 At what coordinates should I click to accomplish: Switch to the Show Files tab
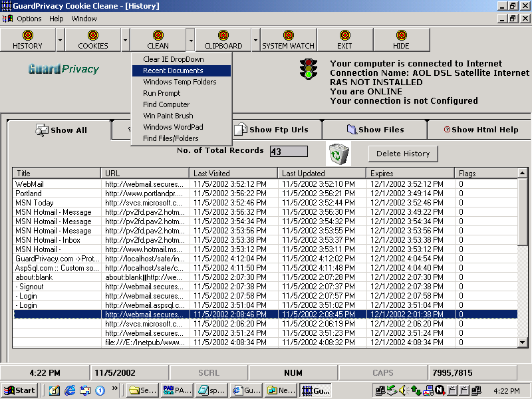375,130
